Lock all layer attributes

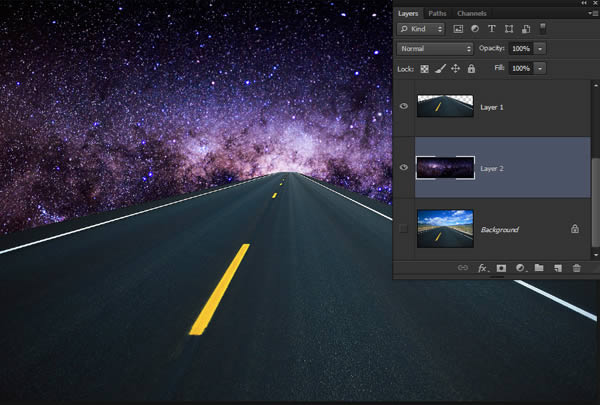(x=471, y=69)
